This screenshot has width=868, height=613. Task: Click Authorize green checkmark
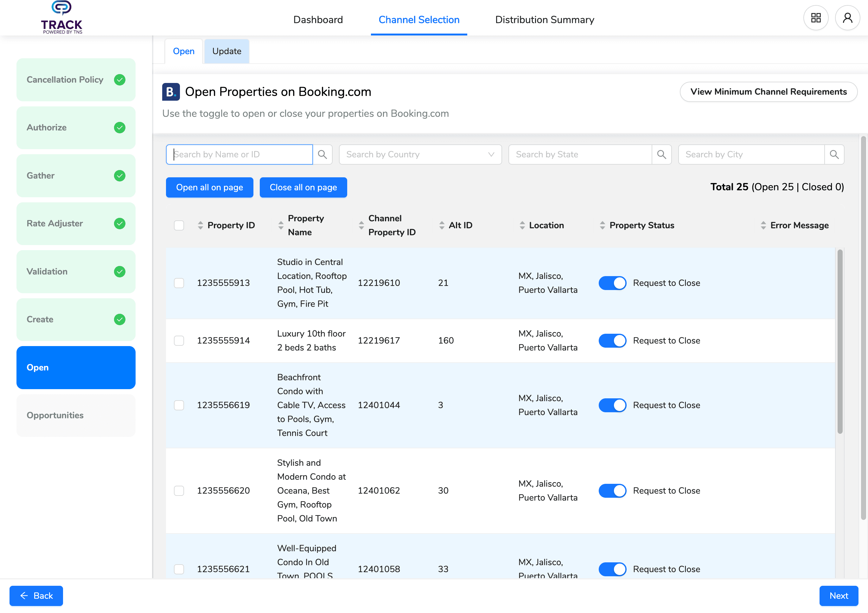tap(120, 128)
